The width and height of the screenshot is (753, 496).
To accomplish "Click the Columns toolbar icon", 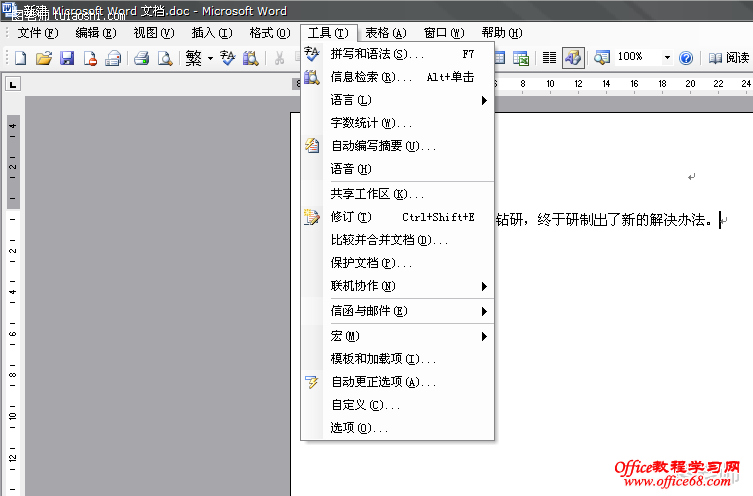I will 549,59.
